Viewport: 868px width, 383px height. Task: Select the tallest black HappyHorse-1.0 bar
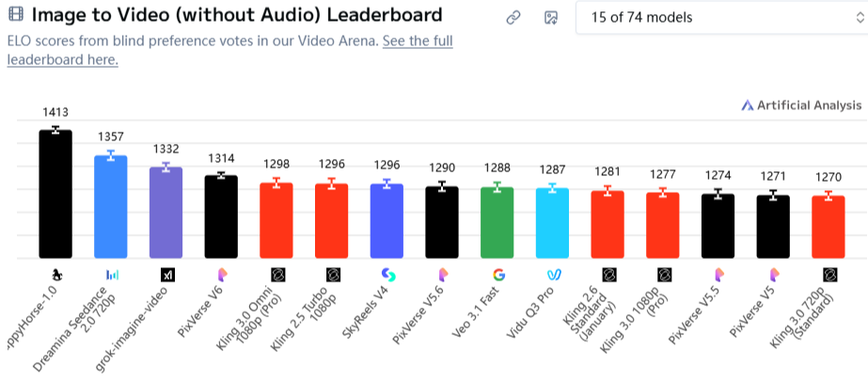[x=56, y=194]
